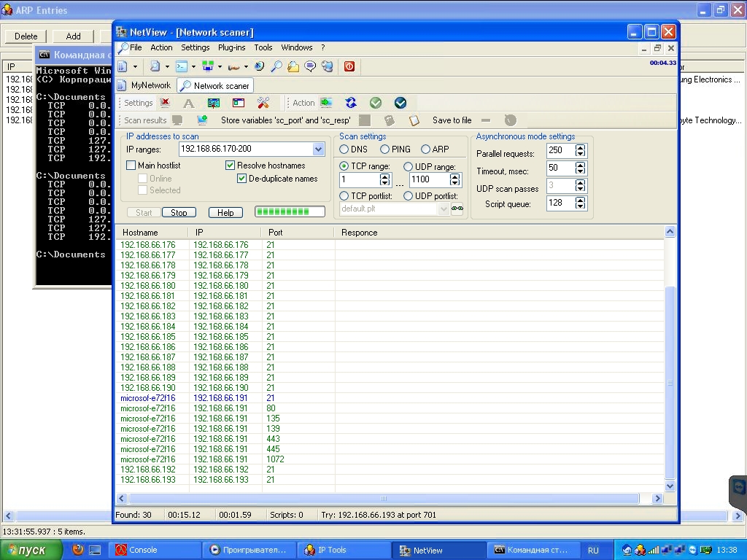This screenshot has height=560, width=747.
Task: Click the scan progress bar
Action: pyautogui.click(x=290, y=211)
